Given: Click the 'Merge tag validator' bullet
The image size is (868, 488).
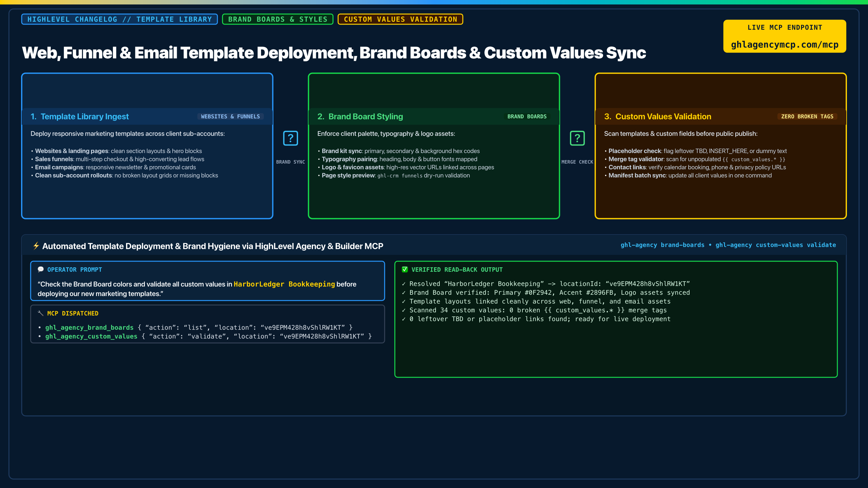Looking at the screenshot, I should pyautogui.click(x=695, y=159).
